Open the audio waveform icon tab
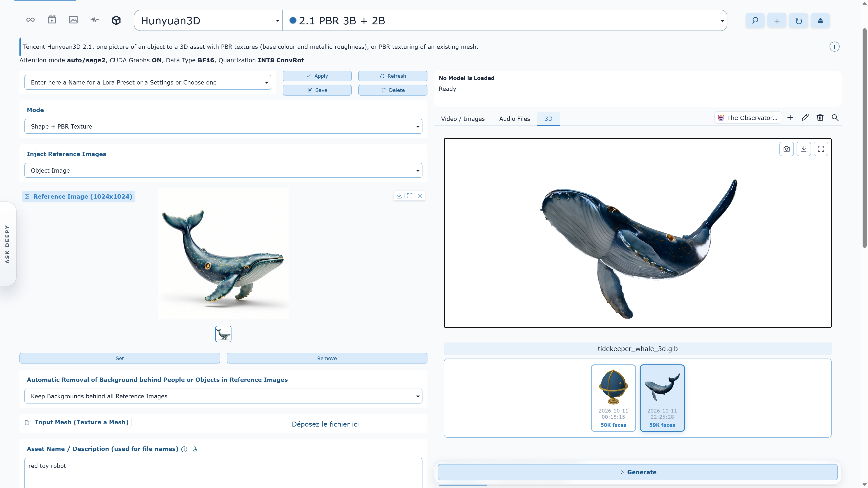 95,20
